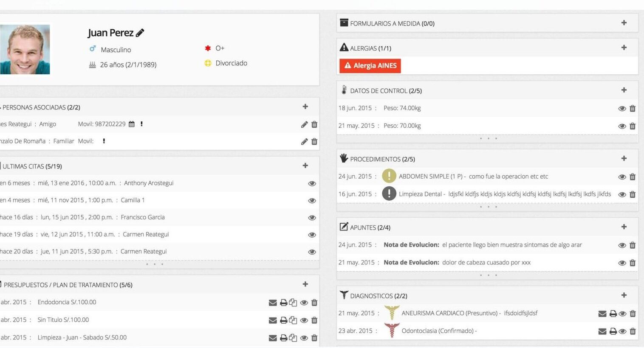The height and width of the screenshot is (348, 644).
Task: Click the patient profile photo
Action: [x=25, y=49]
